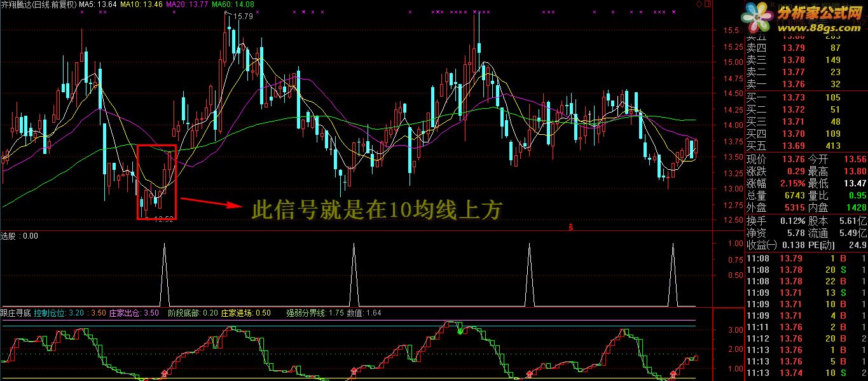Select the 11:12 tick with volume 20 B
The image size is (868, 381).
[806, 338]
